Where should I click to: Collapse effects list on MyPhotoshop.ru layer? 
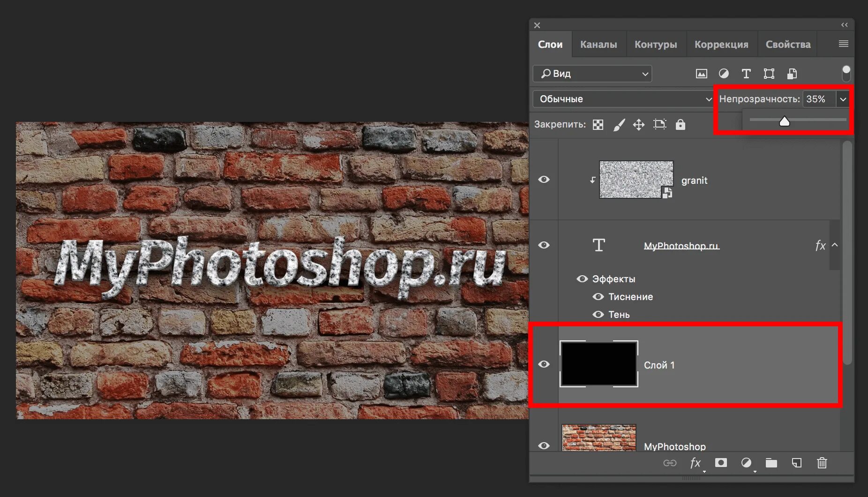(x=835, y=245)
